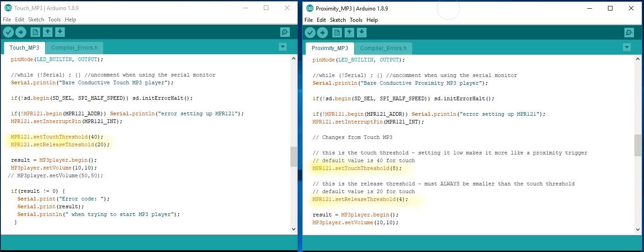Click line MPR121.setTouchThreshold(40);
The height and width of the screenshot is (252, 644).
57,137
